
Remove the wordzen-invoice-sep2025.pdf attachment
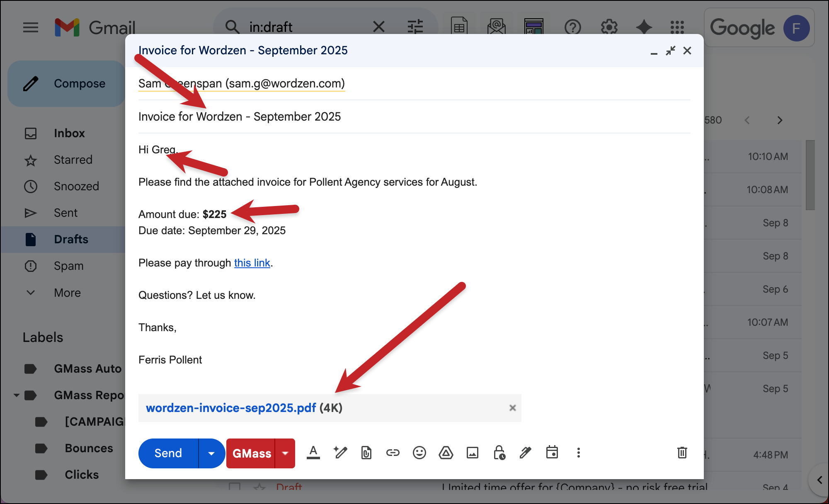point(512,408)
